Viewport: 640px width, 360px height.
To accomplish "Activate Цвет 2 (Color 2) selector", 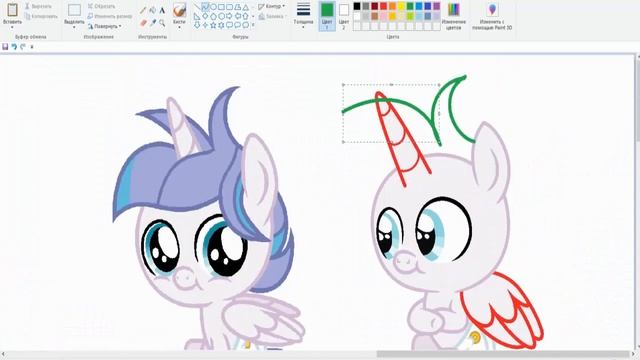I will pos(344,16).
